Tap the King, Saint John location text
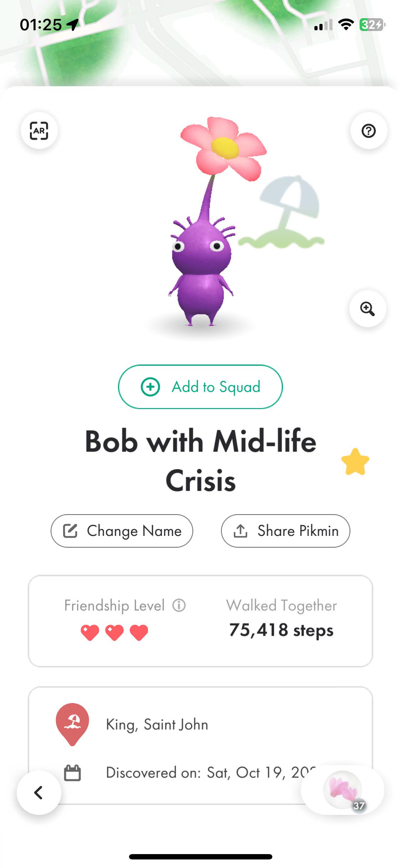Image resolution: width=401 pixels, height=868 pixels. (x=157, y=724)
